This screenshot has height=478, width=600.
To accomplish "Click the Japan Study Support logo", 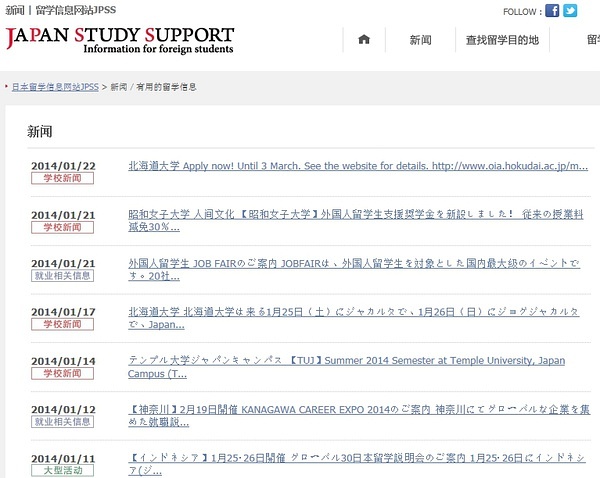I will tap(120, 40).
